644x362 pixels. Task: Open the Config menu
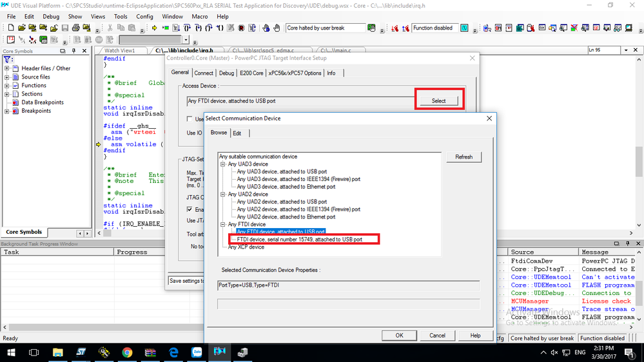[x=144, y=16]
